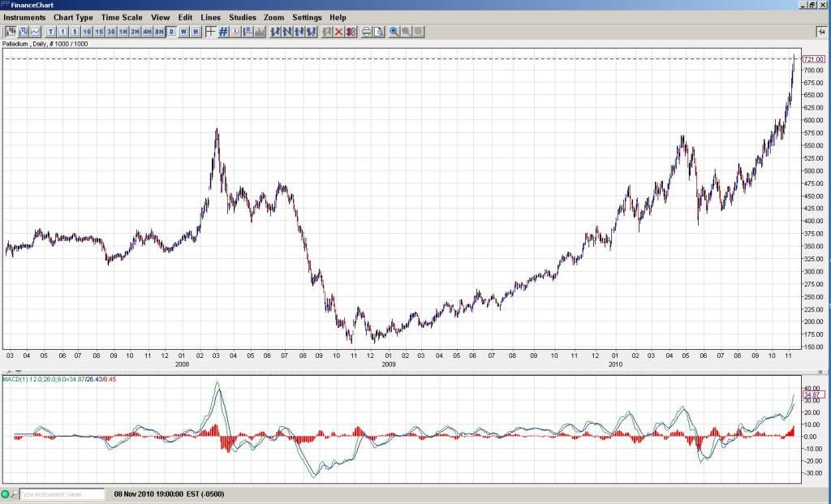Toggle the blue grid icon
Screen dimensions: 831x504
click(x=223, y=32)
